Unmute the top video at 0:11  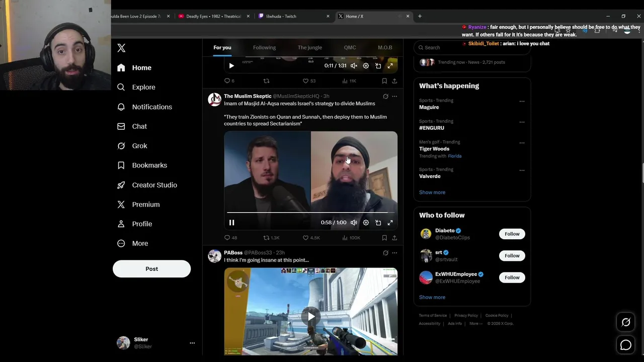pos(354,66)
